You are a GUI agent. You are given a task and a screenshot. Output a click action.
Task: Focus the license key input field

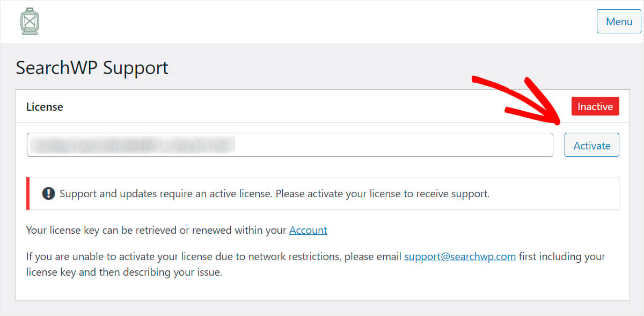(x=290, y=145)
